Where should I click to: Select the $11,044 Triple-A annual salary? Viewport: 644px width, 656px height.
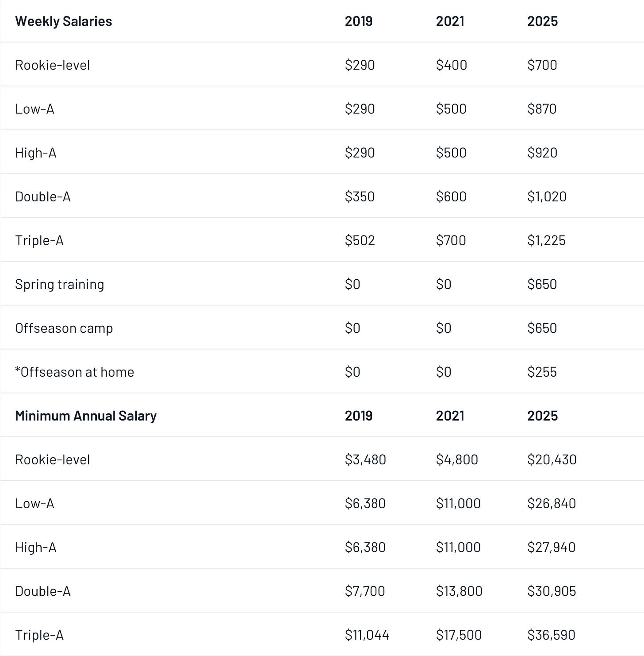click(x=367, y=635)
